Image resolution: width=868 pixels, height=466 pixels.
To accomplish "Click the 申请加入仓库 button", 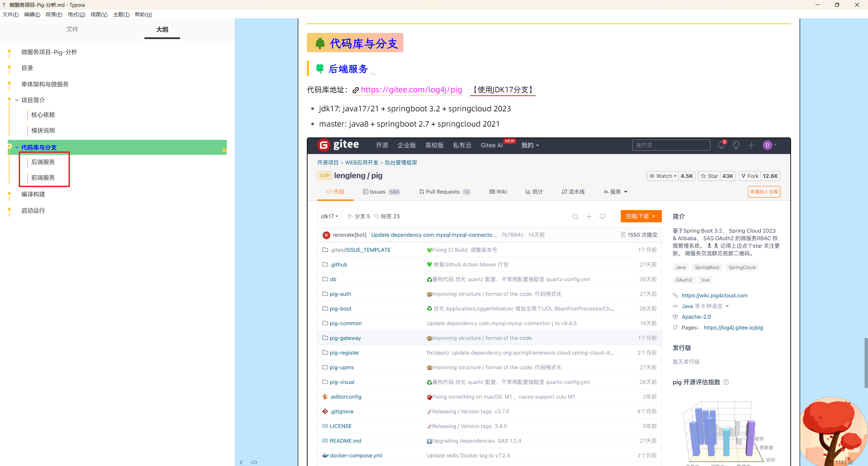I will [x=764, y=192].
